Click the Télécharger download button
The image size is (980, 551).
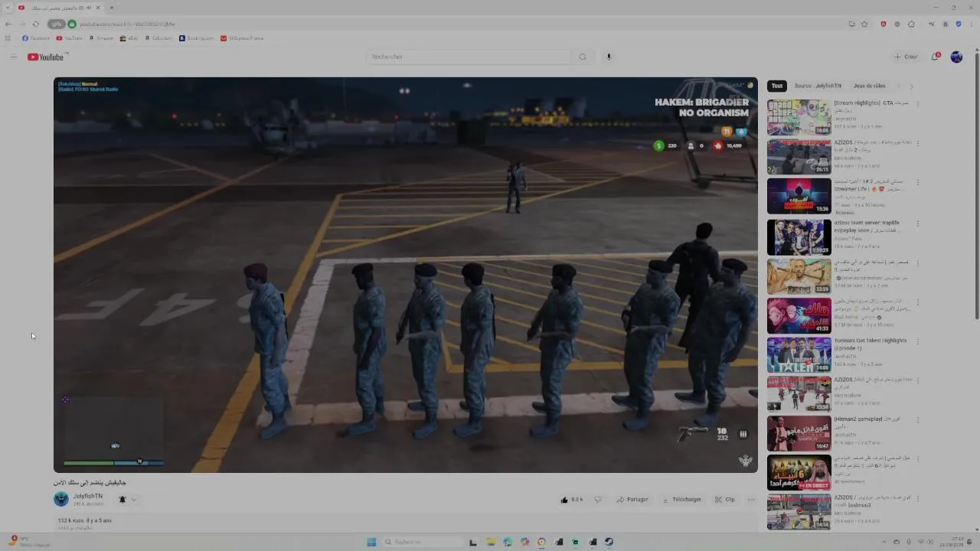[681, 500]
